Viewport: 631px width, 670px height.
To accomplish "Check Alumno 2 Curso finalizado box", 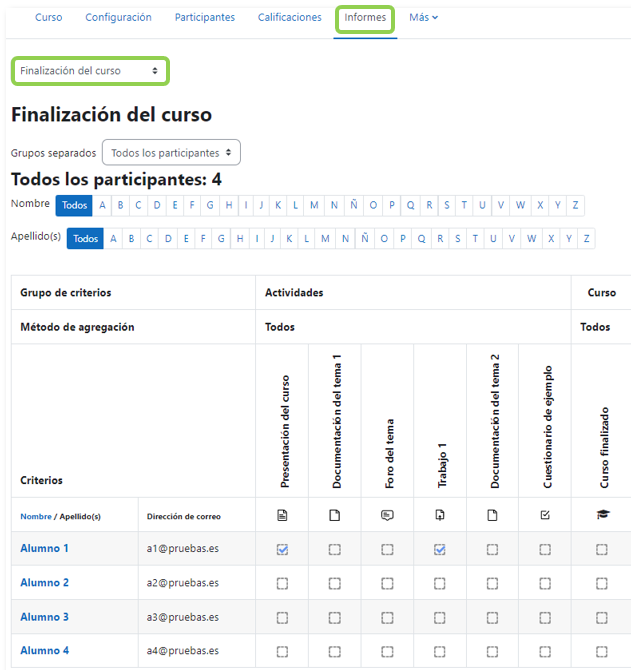I will pyautogui.click(x=602, y=583).
